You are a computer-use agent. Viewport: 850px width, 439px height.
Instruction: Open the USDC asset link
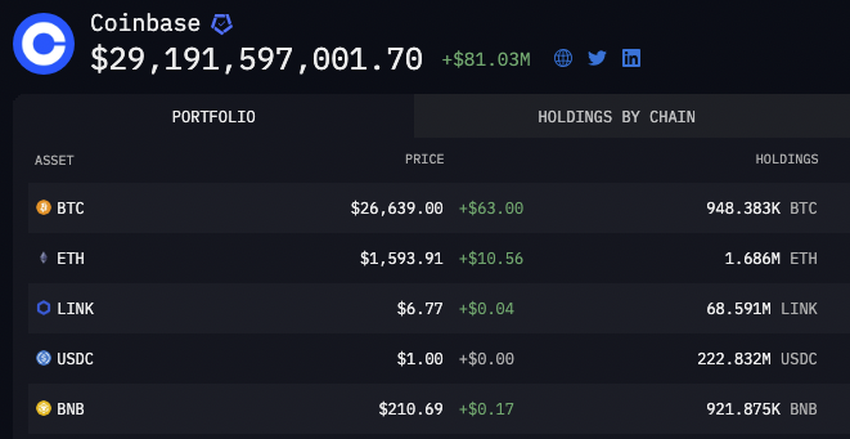[75, 359]
